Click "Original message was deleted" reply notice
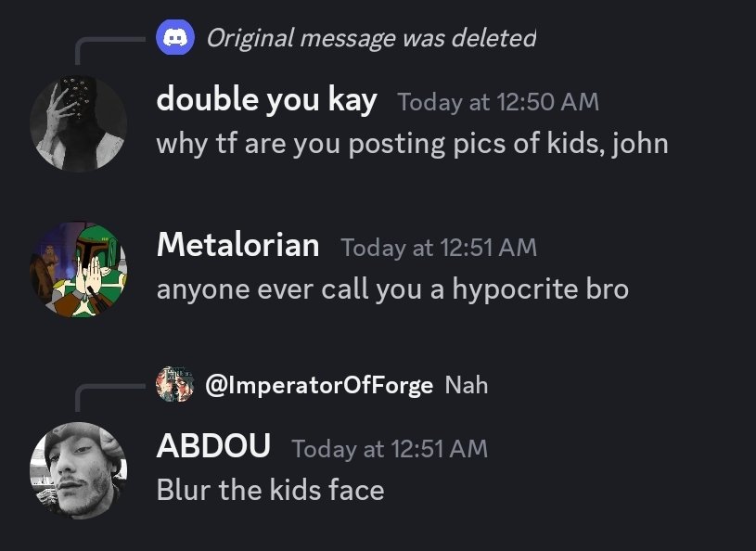The image size is (756, 551). tap(370, 39)
